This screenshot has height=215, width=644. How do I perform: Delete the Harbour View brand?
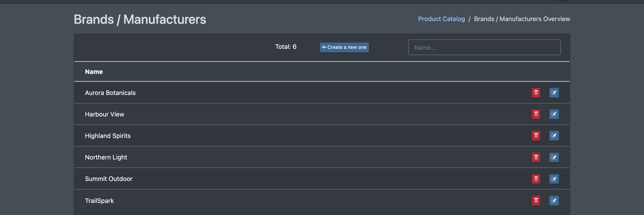[x=536, y=114]
